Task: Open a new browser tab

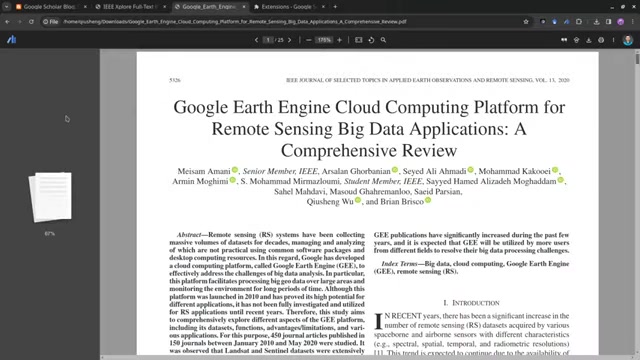Action: 335,7
